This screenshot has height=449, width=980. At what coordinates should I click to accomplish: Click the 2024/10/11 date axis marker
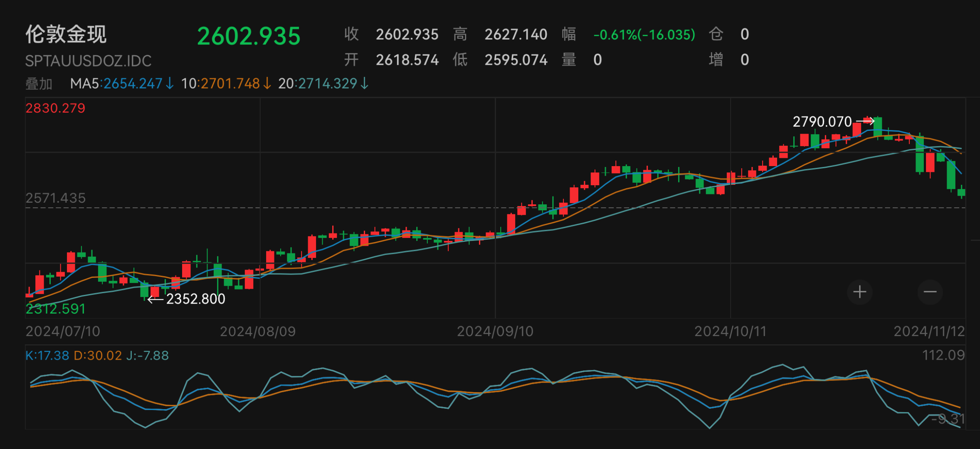pyautogui.click(x=730, y=331)
